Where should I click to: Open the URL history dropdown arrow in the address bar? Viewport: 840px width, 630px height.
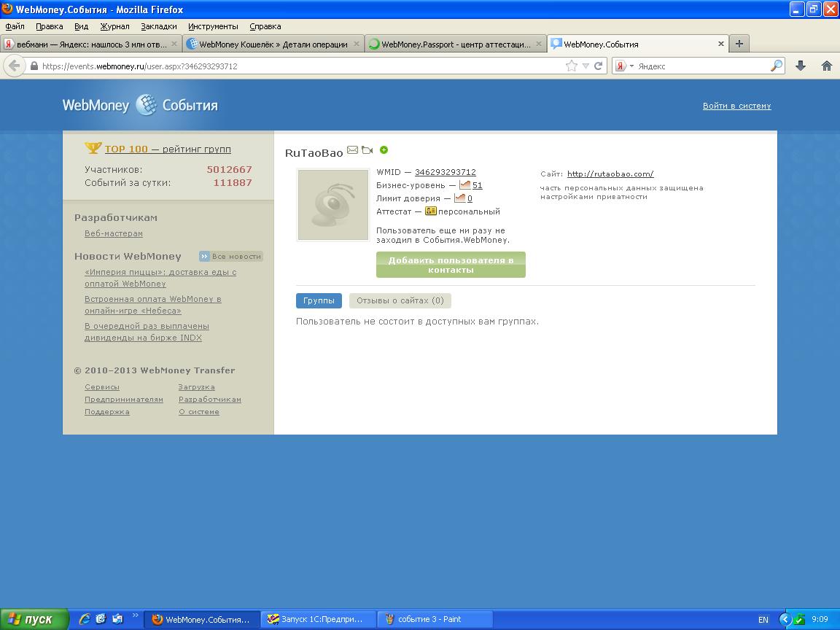[x=586, y=66]
